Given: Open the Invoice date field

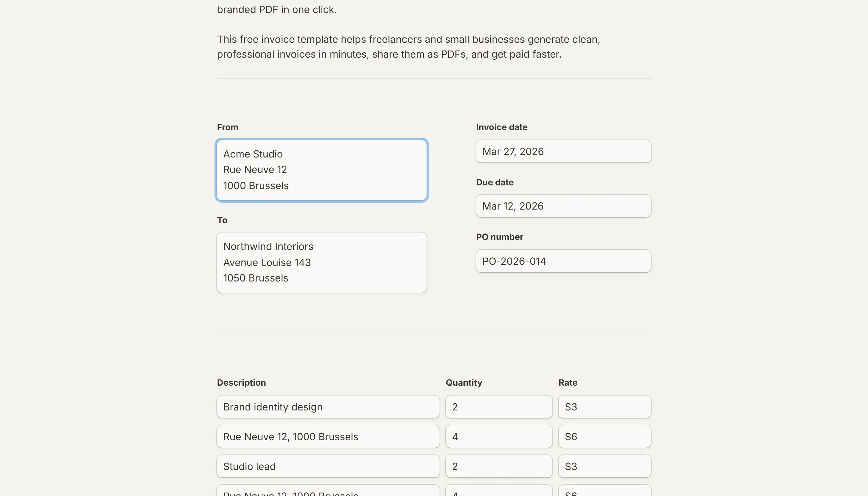Looking at the screenshot, I should [564, 151].
